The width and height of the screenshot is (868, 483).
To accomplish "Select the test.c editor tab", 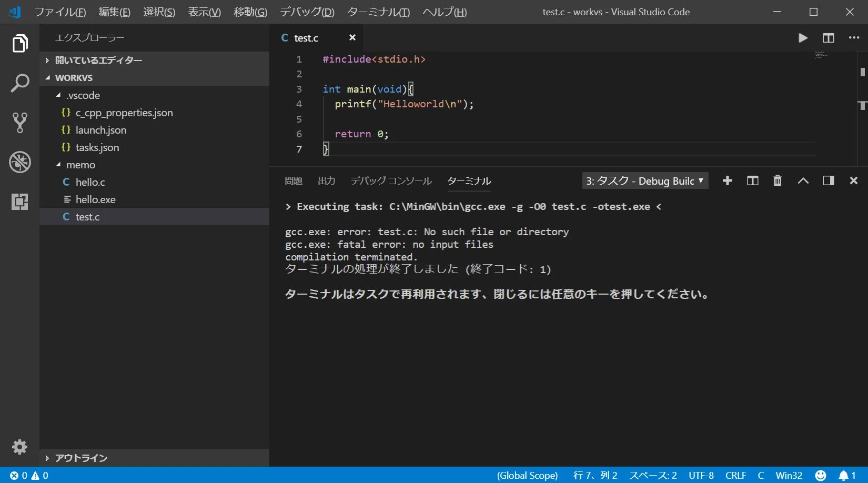I will (316, 38).
